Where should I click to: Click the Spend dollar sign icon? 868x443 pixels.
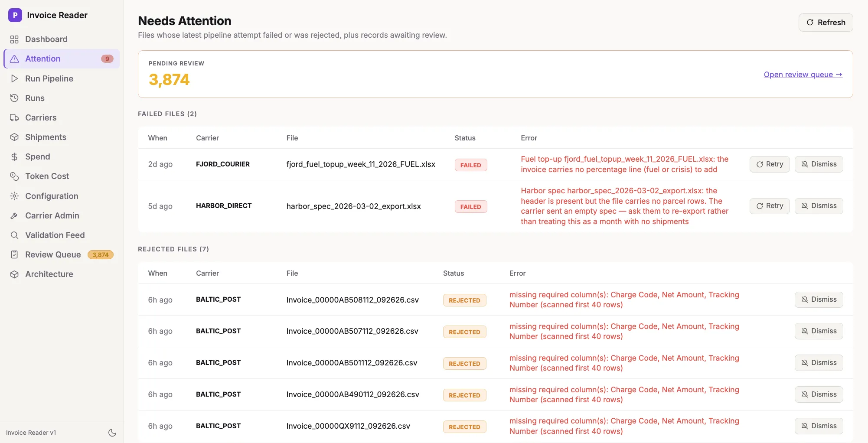coord(14,157)
